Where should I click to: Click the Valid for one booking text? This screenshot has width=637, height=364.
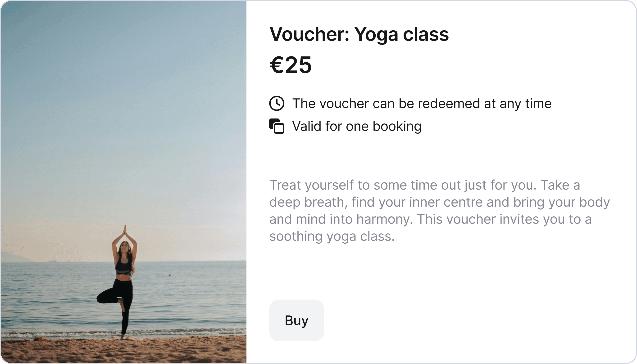tap(357, 126)
